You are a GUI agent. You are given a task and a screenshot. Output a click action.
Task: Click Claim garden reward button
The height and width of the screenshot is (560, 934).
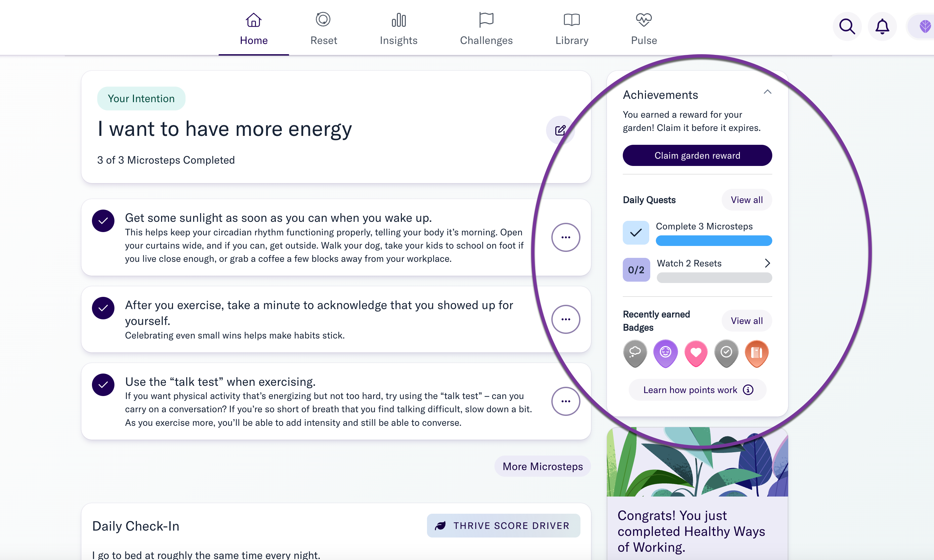point(697,155)
